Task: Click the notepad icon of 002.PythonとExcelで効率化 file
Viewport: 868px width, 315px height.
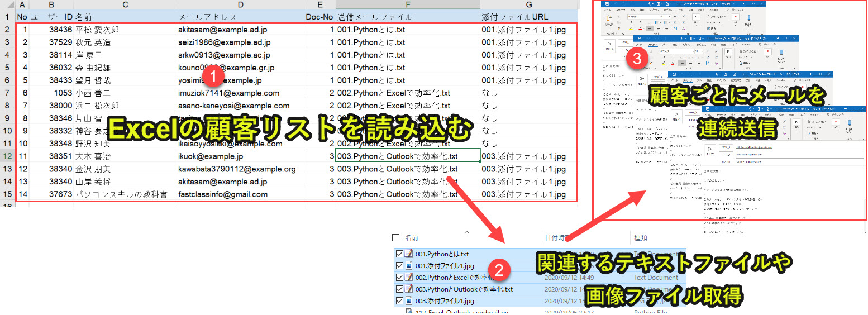Action: (x=408, y=278)
